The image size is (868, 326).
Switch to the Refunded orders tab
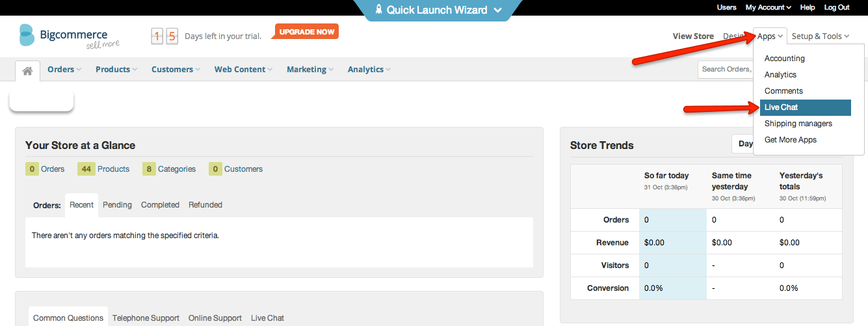coord(205,205)
